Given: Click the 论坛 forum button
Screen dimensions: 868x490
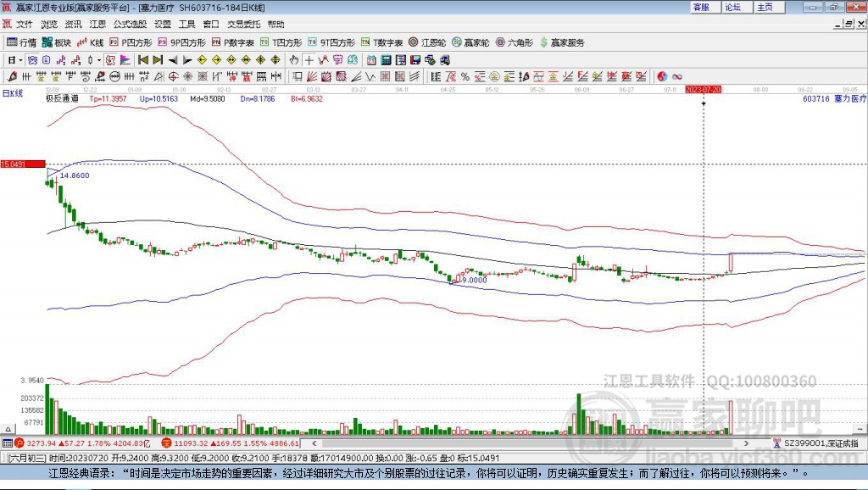Looking at the screenshot, I should (x=735, y=7).
